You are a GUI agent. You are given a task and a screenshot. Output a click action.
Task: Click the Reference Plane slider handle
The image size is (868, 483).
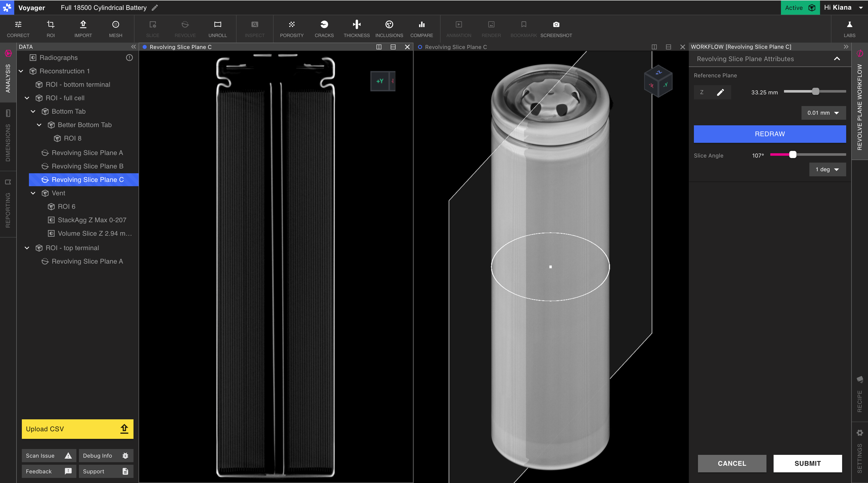pos(815,91)
